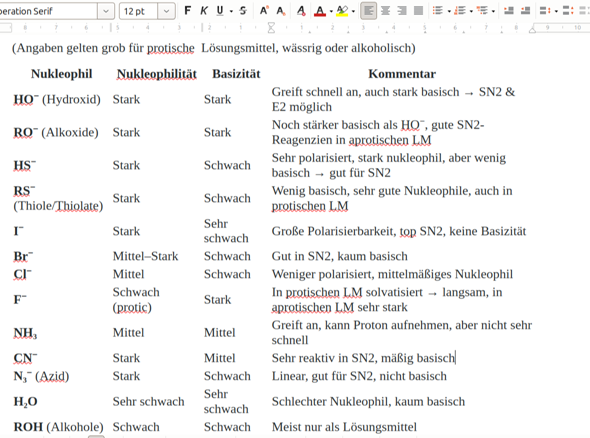The height and width of the screenshot is (438, 590).
Task: Click comment 'Sehr reaktiv in SN2, mäßig basisch'
Action: pyautogui.click(x=363, y=358)
